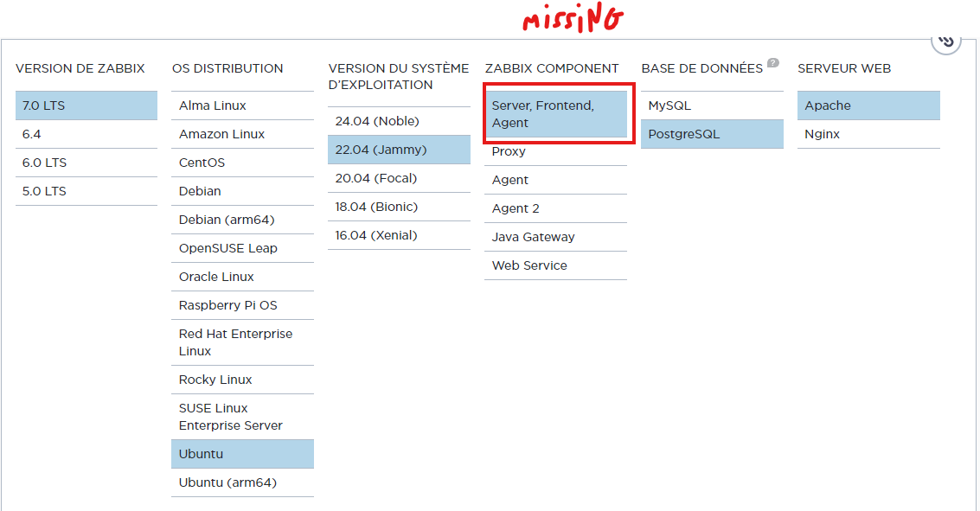
Task: Choose Zabbix version 6.4
Action: (x=86, y=134)
